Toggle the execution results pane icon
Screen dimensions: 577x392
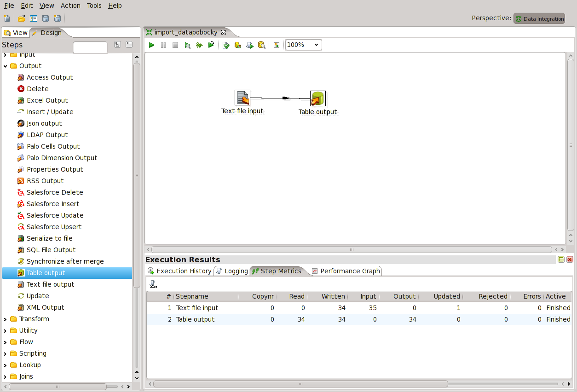276,45
